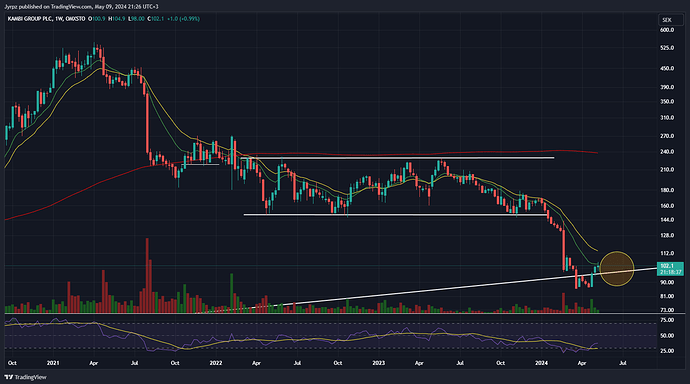This screenshot has height=384, width=690.
Task: Click the 390.0 price axis label
Action: tap(667, 87)
